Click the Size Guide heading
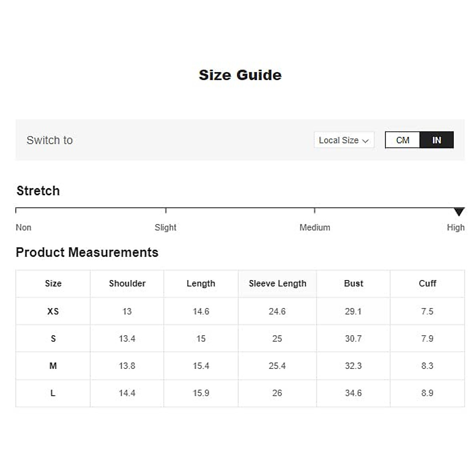Image resolution: width=476 pixels, height=476 pixels. pyautogui.click(x=240, y=75)
